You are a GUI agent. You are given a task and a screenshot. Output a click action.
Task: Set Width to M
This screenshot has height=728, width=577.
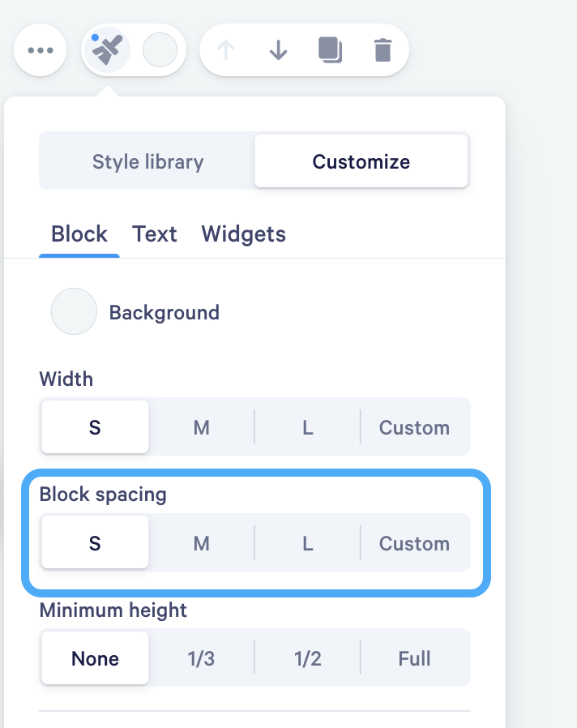[202, 427]
